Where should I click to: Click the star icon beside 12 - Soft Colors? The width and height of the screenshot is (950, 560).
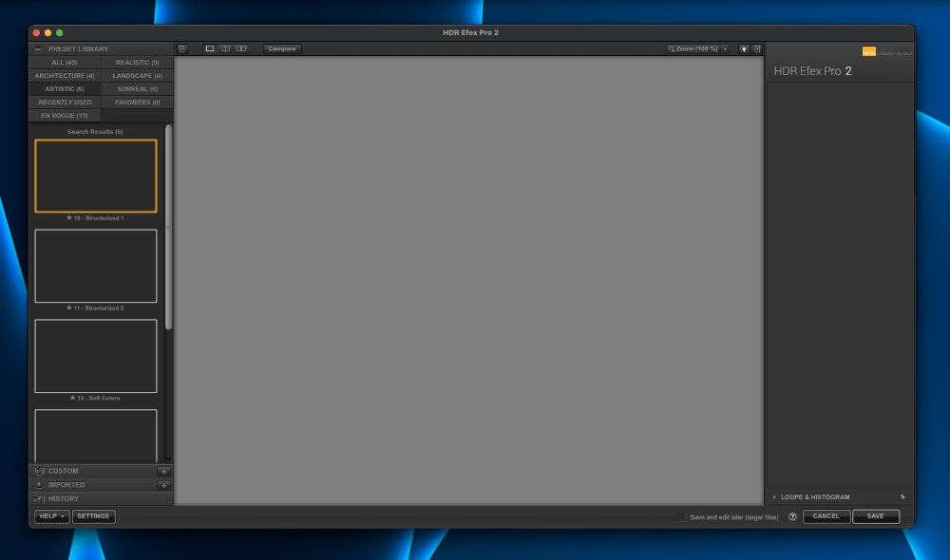(x=73, y=398)
